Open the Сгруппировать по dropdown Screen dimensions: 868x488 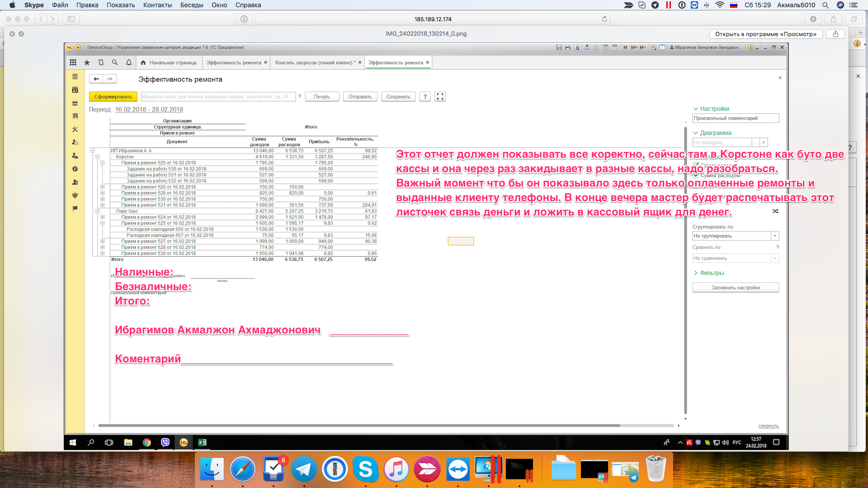775,236
